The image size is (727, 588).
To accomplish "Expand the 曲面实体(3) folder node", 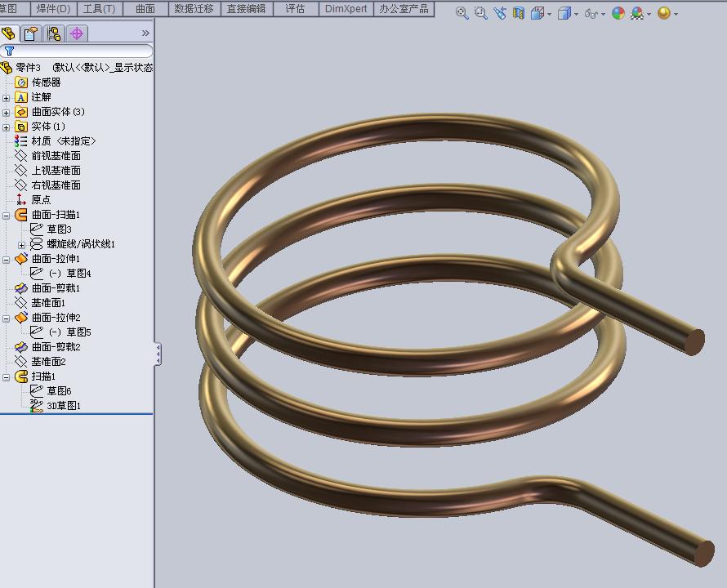I will point(7,112).
